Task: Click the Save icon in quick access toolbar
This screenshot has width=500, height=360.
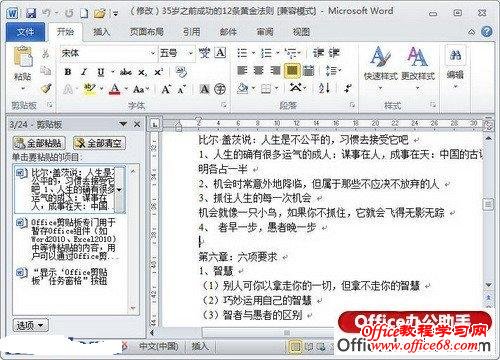Action: coord(31,13)
